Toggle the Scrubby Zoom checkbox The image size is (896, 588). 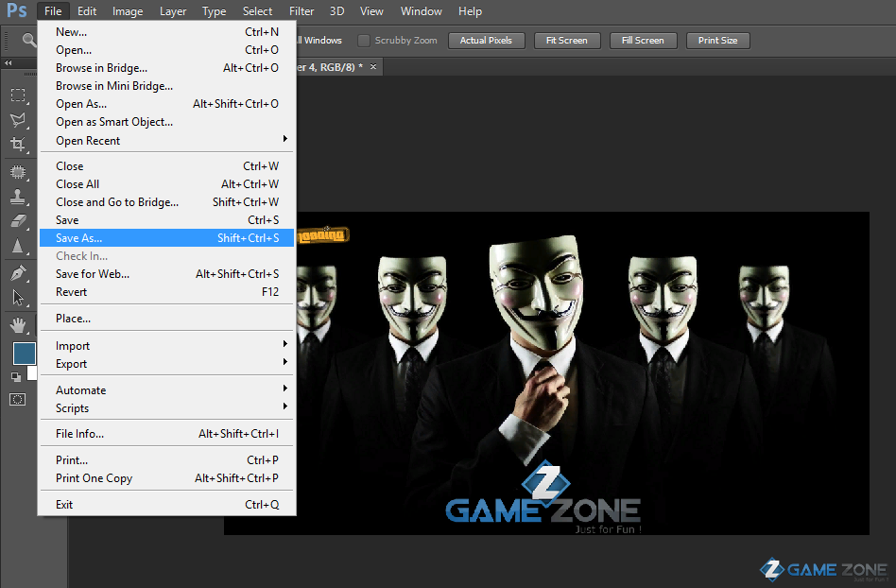click(364, 41)
